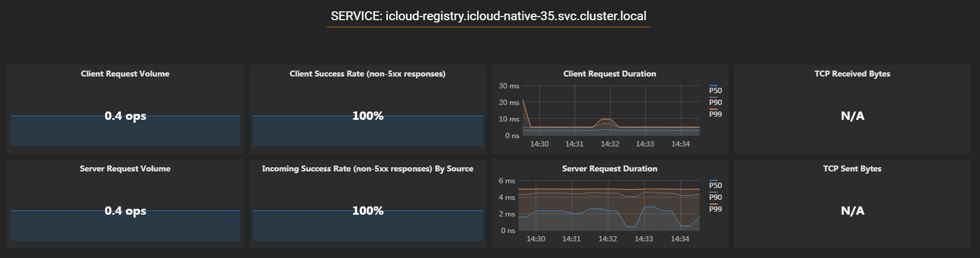The image size is (980, 258).
Task: Toggle P90 in Server Request Duration legend
Action: [x=715, y=198]
